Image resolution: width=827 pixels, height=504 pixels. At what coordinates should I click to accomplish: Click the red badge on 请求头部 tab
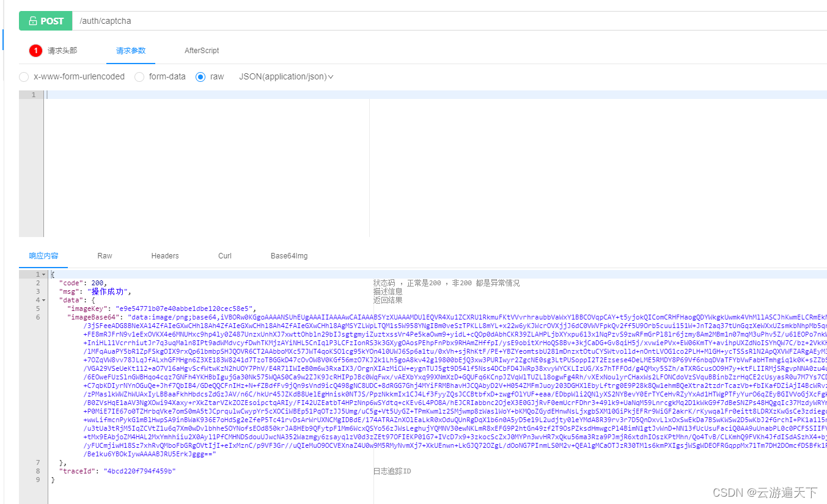click(35, 50)
